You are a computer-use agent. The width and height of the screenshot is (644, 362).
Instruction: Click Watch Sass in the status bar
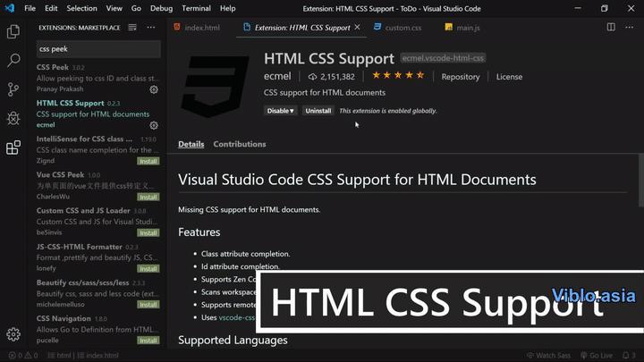point(548,356)
